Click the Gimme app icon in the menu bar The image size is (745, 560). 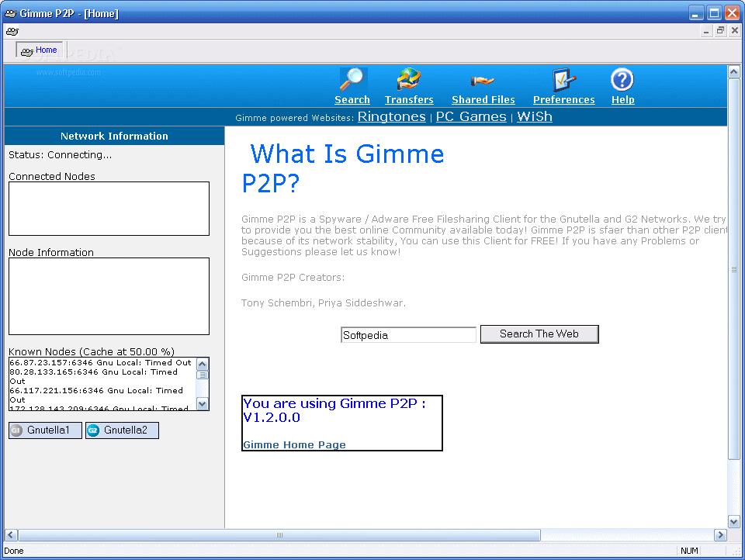[12, 31]
